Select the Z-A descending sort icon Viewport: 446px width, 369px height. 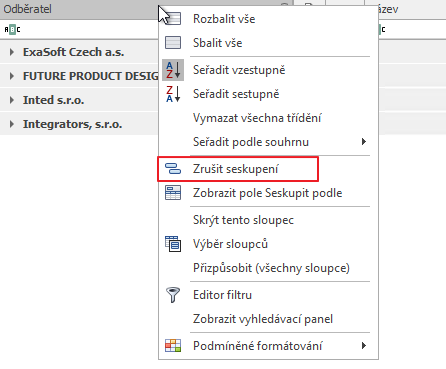click(173, 94)
